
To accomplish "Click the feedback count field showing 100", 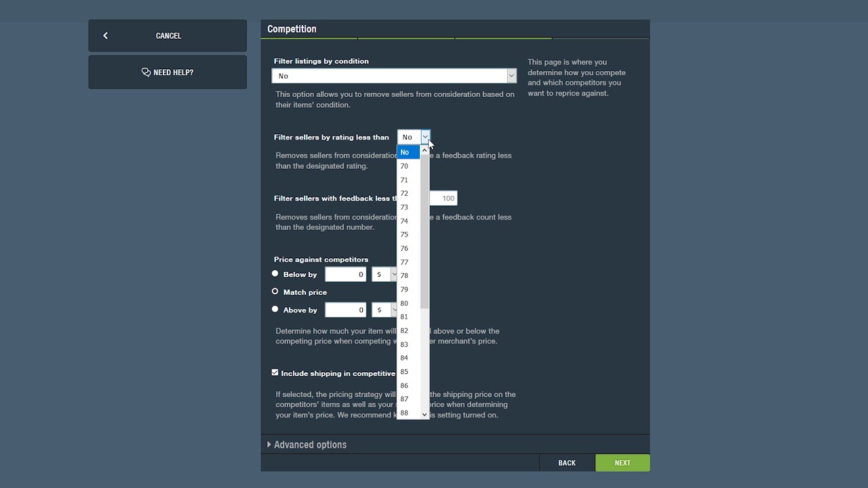I will click(x=443, y=198).
